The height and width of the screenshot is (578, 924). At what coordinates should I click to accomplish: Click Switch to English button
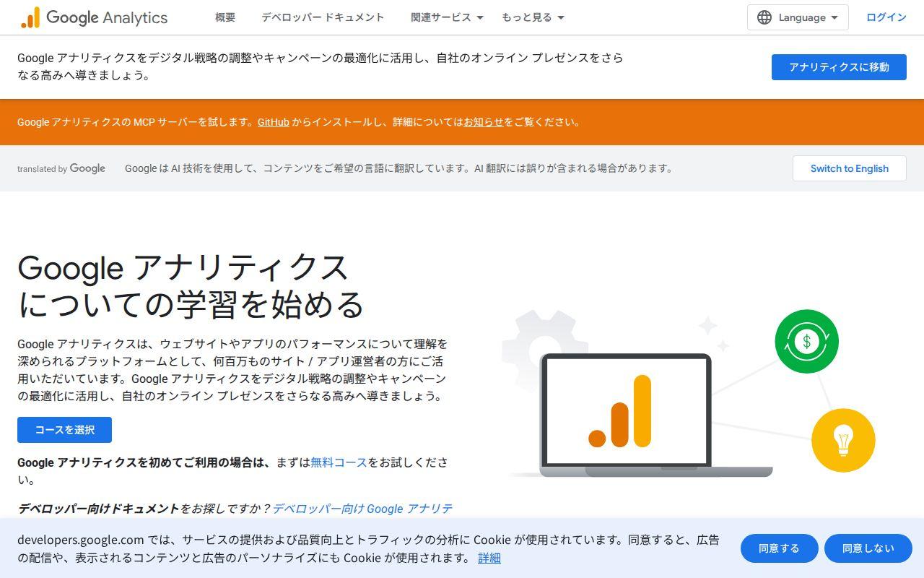pyautogui.click(x=849, y=168)
